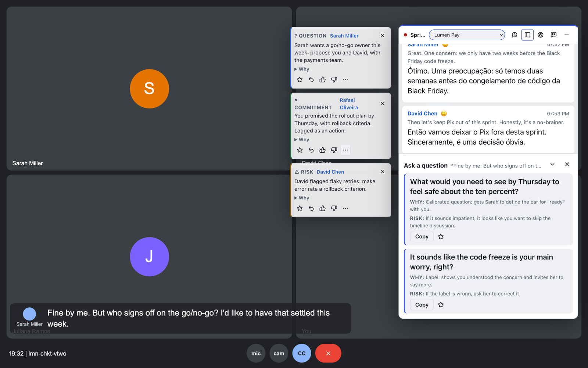Open more options on RISK card
Image resolution: width=588 pixels, height=368 pixels.
click(x=345, y=208)
